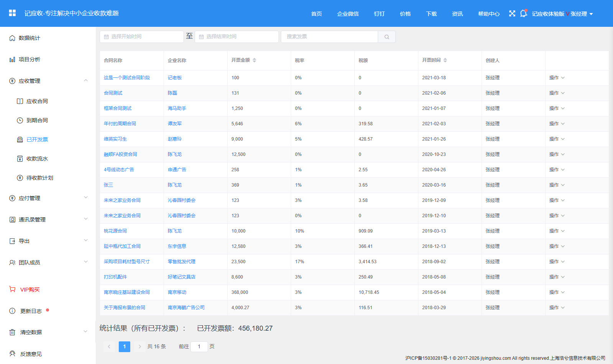This screenshot has height=364, width=613.
Task: Collapse the 应收管理 sidebar section
Action: tap(86, 80)
